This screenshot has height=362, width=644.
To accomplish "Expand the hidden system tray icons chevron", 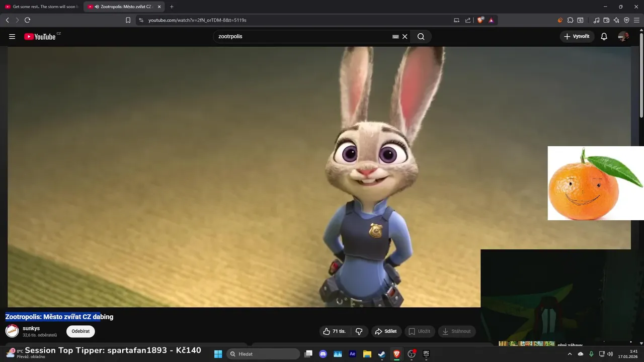I will 570,354.
